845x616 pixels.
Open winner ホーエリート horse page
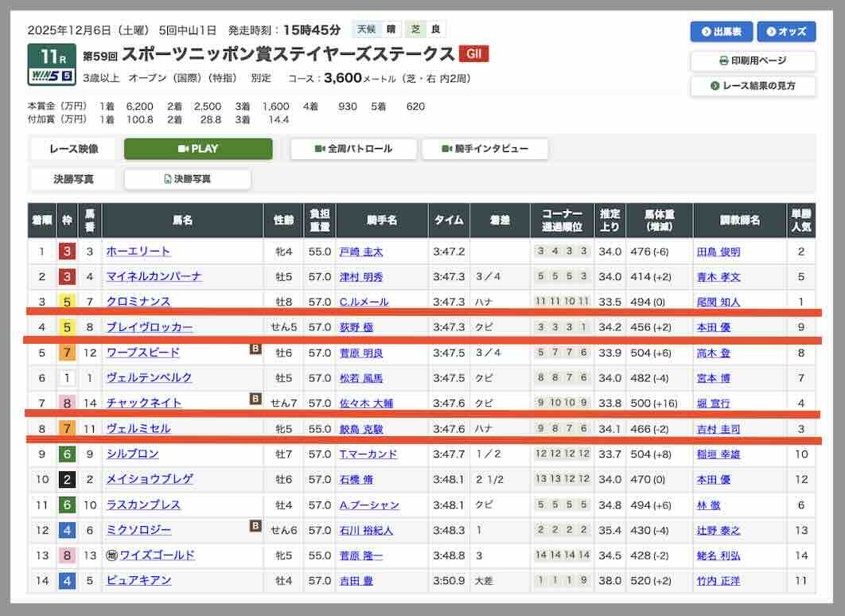(x=138, y=251)
